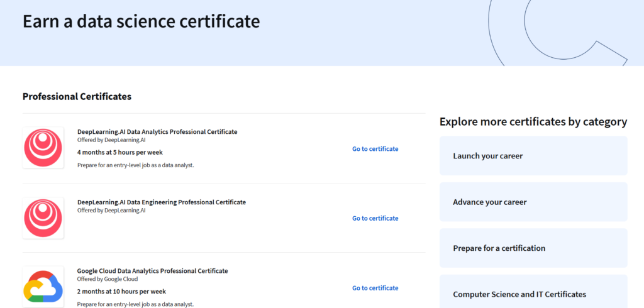
Task: Go to certificate for Google Cloud Data Analytics
Action: 375,288
